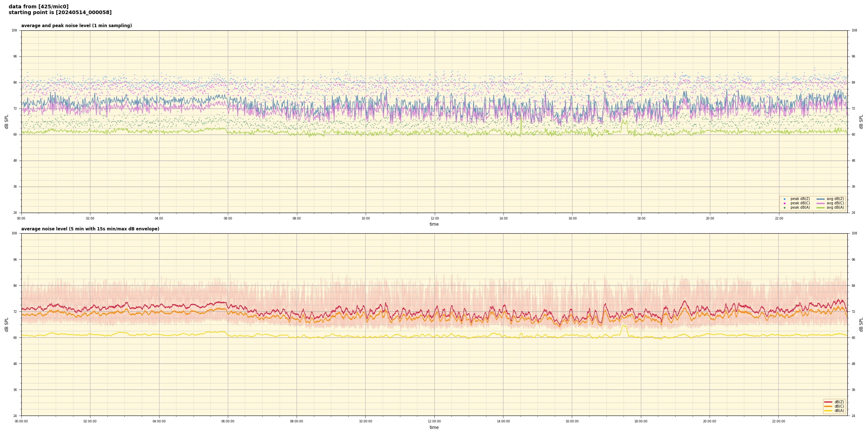Select avg dB(Z) legend line in top chart
868x434 pixels.
pyautogui.click(x=821, y=199)
